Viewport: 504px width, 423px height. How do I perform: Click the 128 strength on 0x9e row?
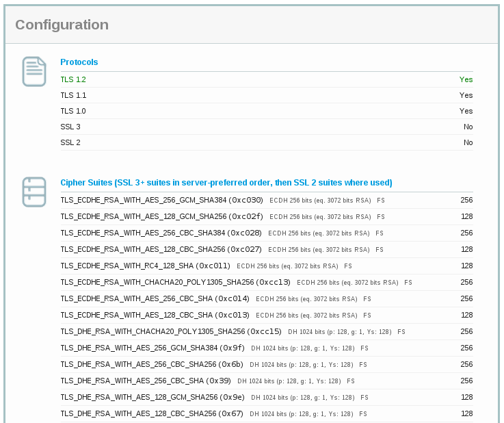pyautogui.click(x=466, y=397)
